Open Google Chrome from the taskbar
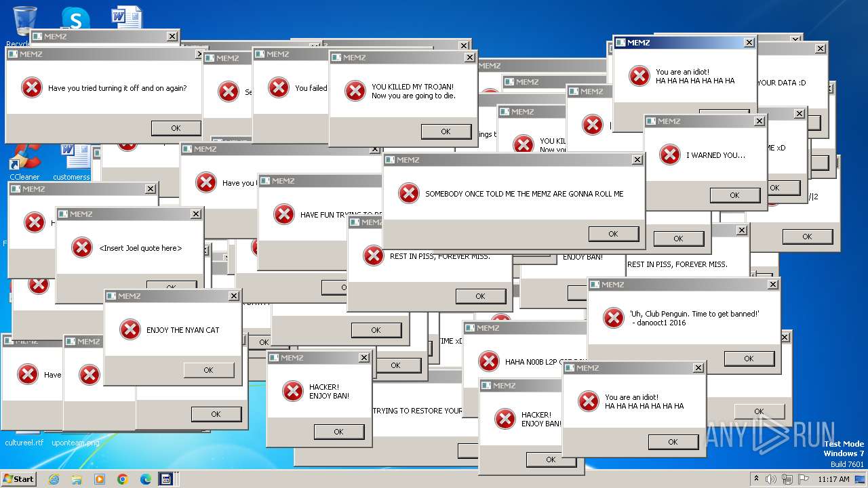868x488 pixels. coord(123,479)
